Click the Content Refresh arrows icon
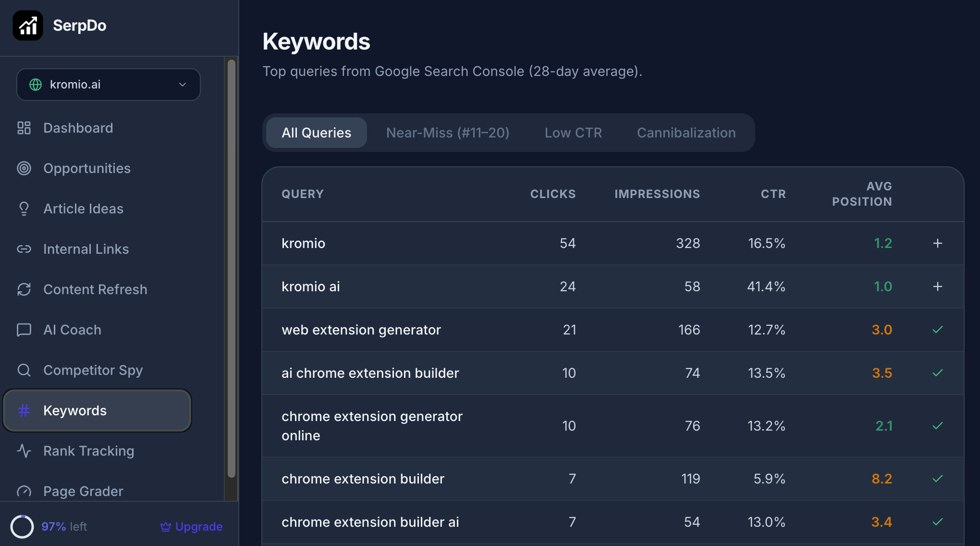 pyautogui.click(x=24, y=289)
